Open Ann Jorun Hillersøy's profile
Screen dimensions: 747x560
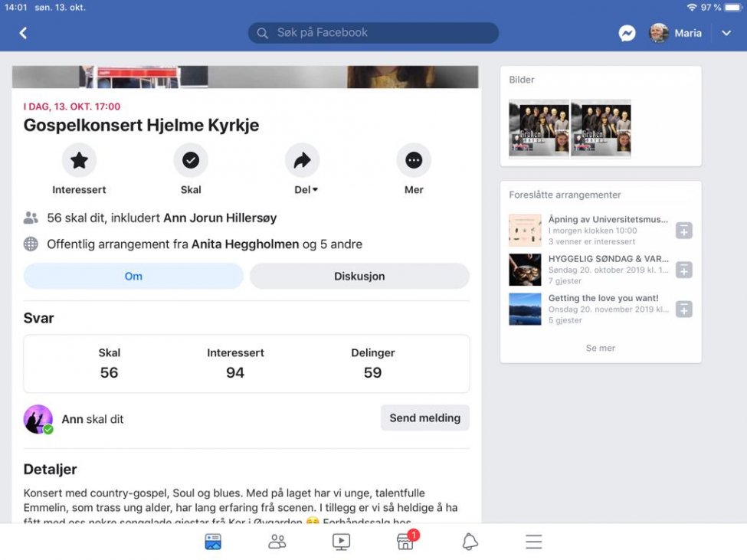[x=220, y=218]
